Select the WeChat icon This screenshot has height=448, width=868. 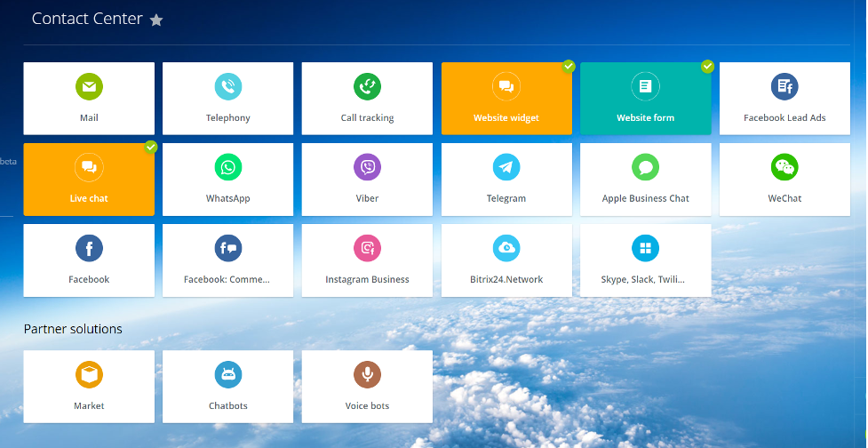784,167
